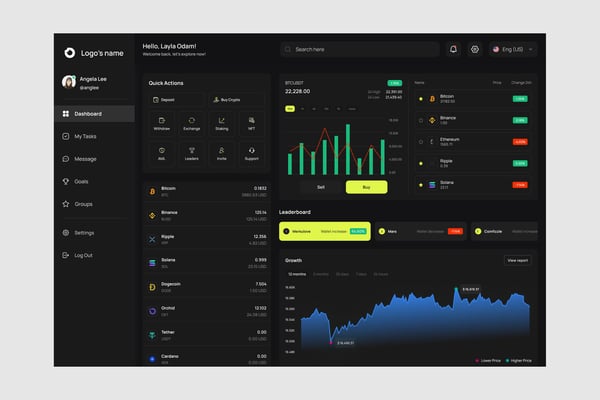Click the gear icon in the top bar
Image resolution: width=600 pixels, height=400 pixels.
pos(475,49)
